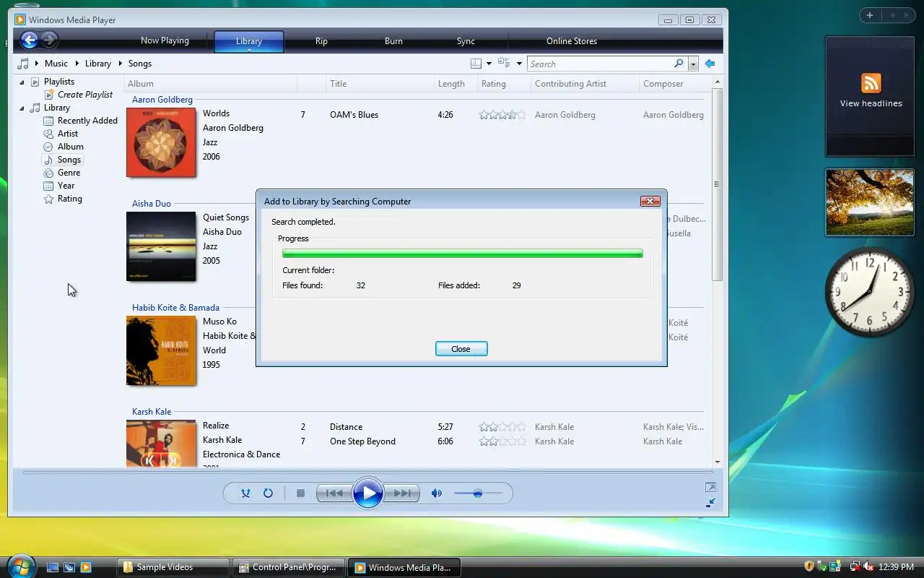Open Sample Videos taskbar button
Image resolution: width=924 pixels, height=578 pixels.
[x=173, y=567]
